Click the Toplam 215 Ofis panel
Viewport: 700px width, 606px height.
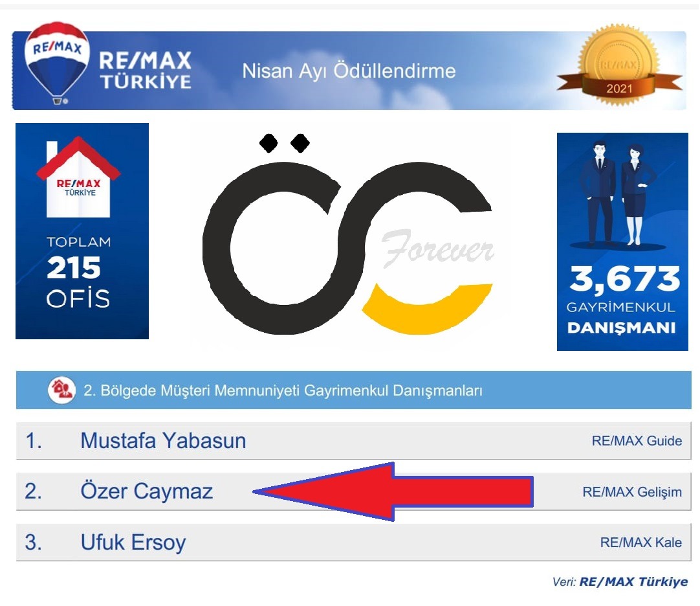tap(82, 230)
